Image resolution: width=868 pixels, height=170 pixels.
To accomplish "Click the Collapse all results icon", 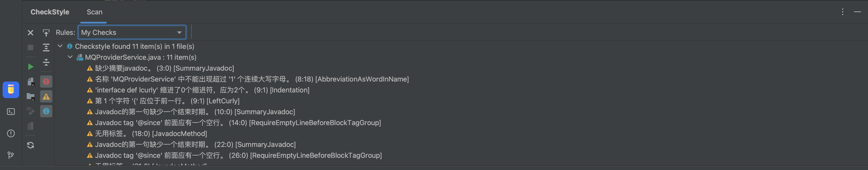I will (46, 62).
